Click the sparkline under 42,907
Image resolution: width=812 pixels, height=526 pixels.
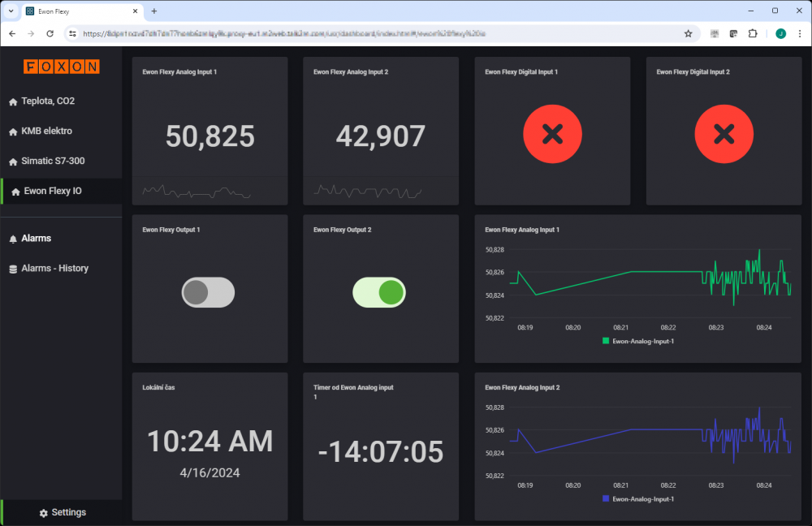click(368, 192)
